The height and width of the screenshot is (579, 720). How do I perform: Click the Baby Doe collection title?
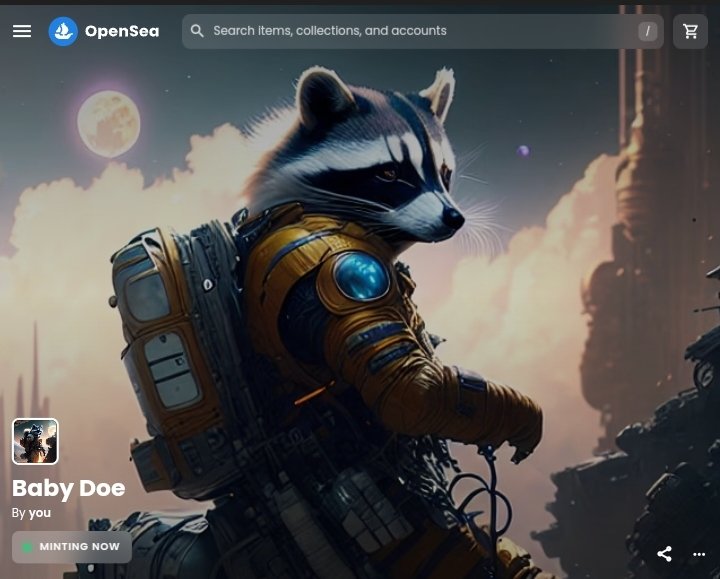[x=68, y=488]
